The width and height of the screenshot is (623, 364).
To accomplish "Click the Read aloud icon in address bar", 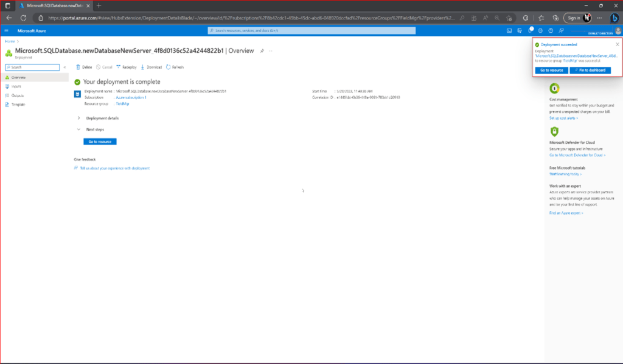I will (x=485, y=18).
